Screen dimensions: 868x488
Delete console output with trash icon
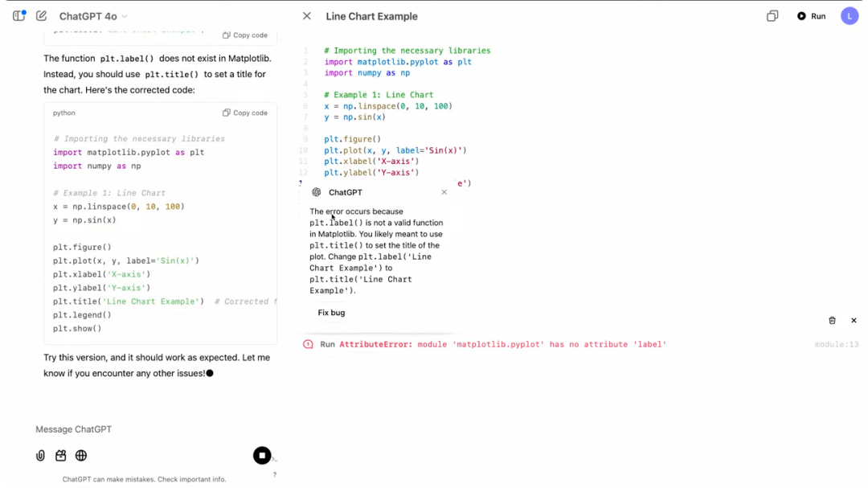pos(832,320)
